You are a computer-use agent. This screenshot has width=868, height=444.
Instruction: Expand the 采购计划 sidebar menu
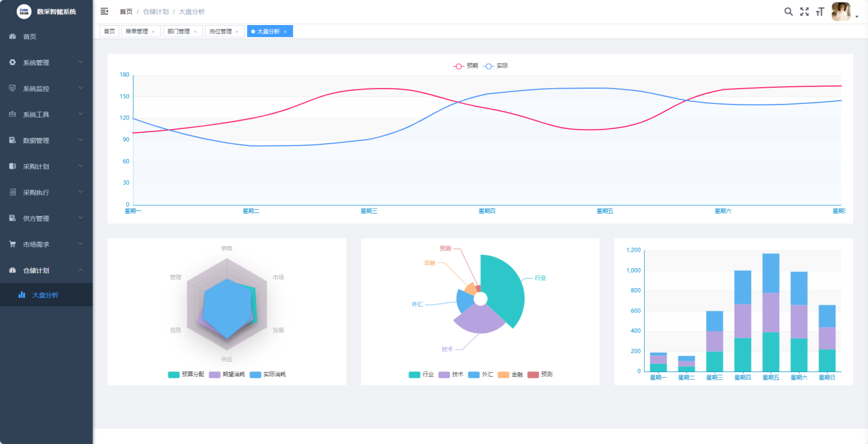pyautogui.click(x=46, y=166)
